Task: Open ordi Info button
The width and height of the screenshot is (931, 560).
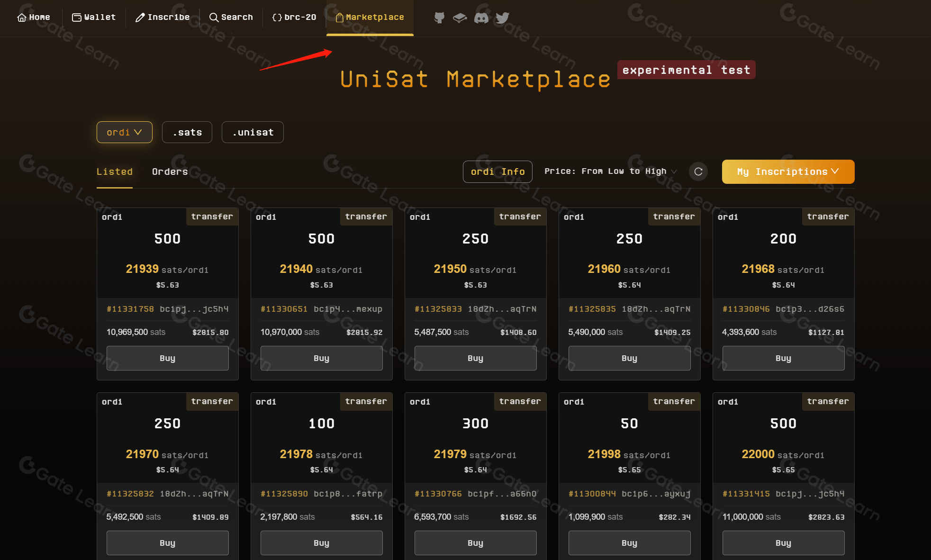Action: pos(497,172)
